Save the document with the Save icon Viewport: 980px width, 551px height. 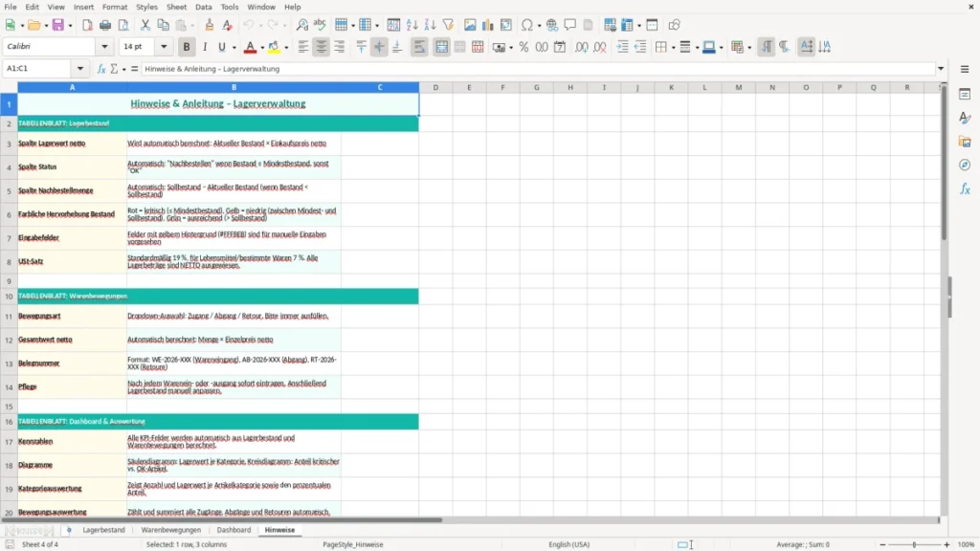(x=57, y=25)
